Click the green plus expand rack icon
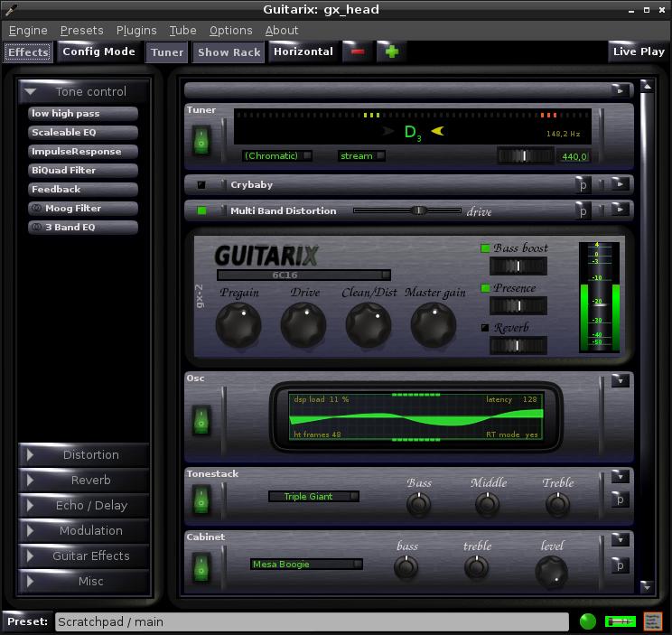This screenshot has height=635, width=672. point(392,51)
